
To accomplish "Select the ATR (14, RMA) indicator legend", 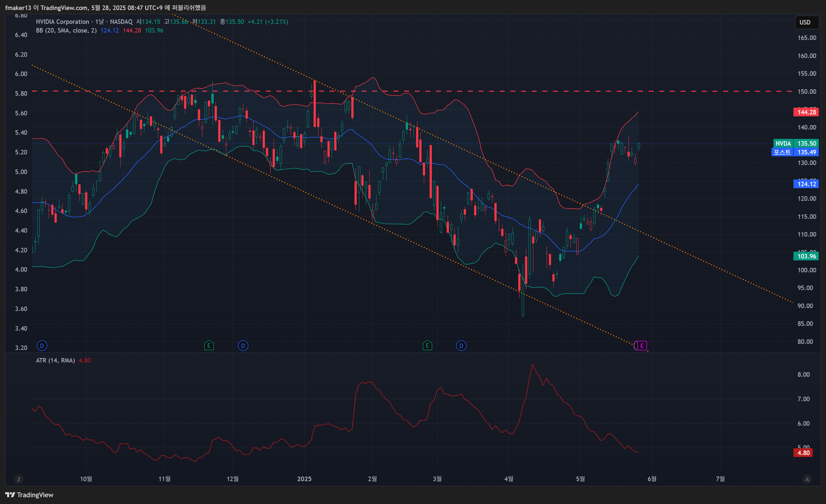I will click(55, 360).
